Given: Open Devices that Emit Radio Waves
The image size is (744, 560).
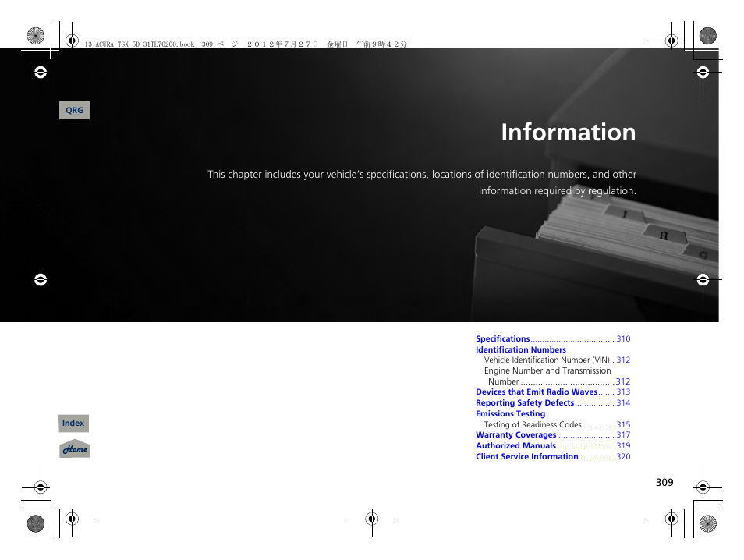Looking at the screenshot, I should pyautogui.click(x=537, y=392).
